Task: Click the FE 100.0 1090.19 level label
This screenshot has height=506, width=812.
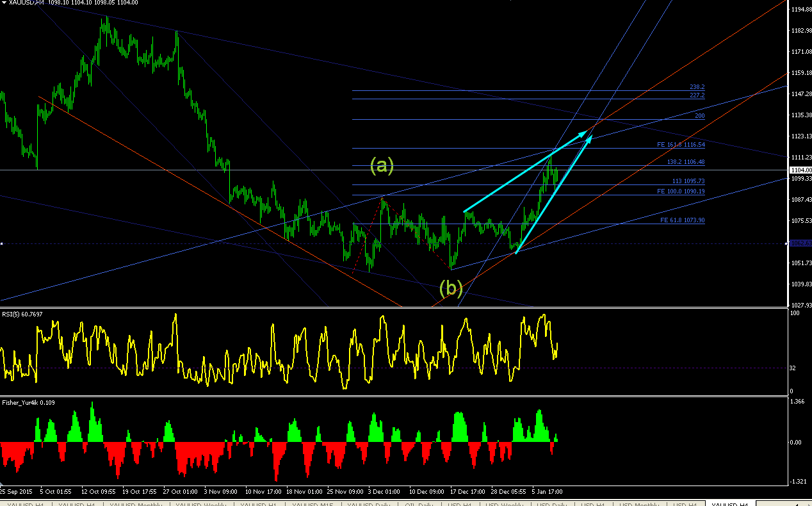Action: (680, 191)
